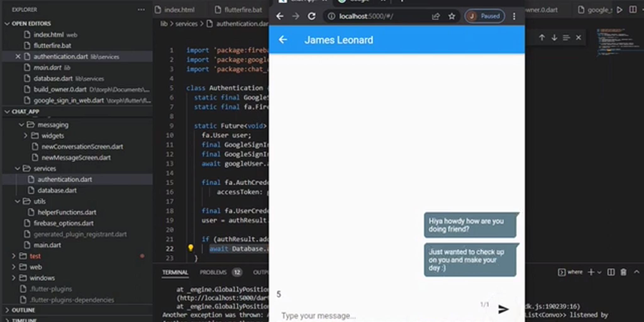Screen dimensions: 644x322
Task: Go to previous find match arrow
Action: click(542, 38)
